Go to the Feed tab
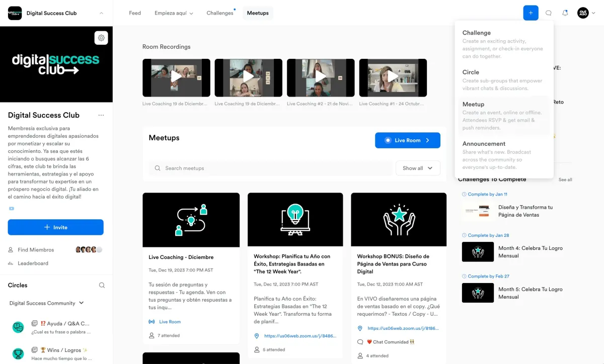604x364 pixels. 135,13
